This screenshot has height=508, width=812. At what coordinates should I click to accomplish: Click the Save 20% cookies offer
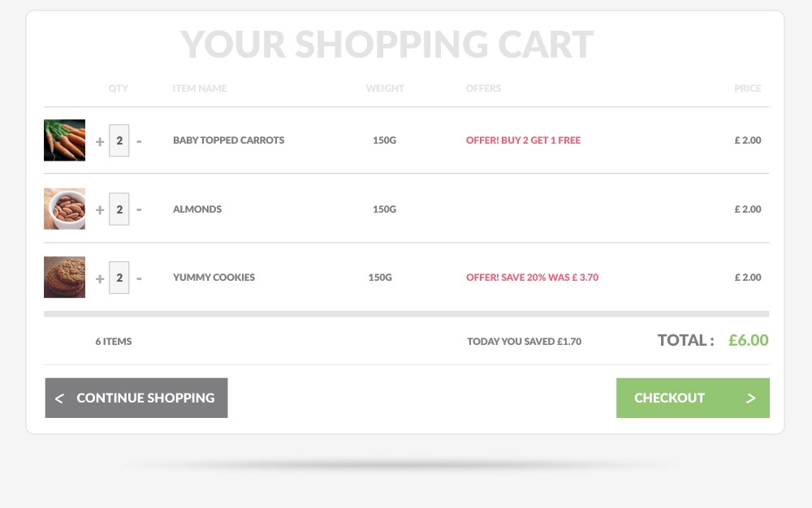click(533, 278)
